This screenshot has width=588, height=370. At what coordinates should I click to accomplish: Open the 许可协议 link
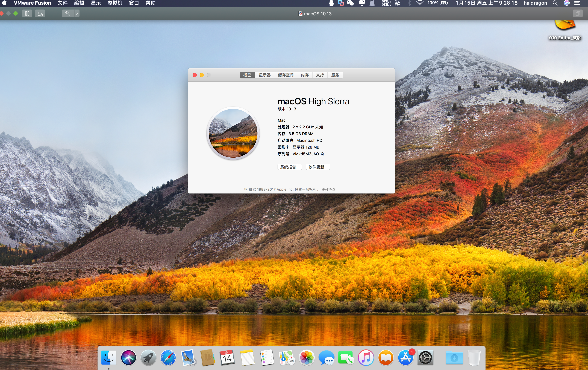click(x=328, y=189)
